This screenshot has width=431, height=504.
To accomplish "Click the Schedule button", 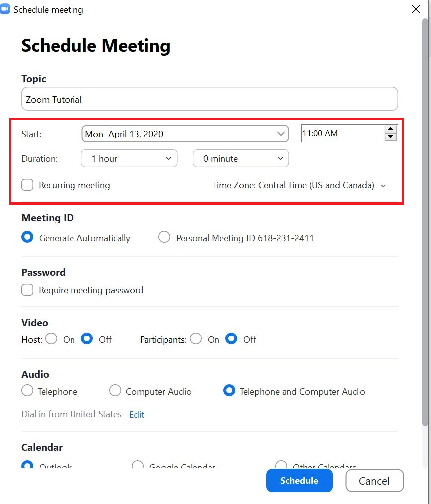I will [299, 481].
